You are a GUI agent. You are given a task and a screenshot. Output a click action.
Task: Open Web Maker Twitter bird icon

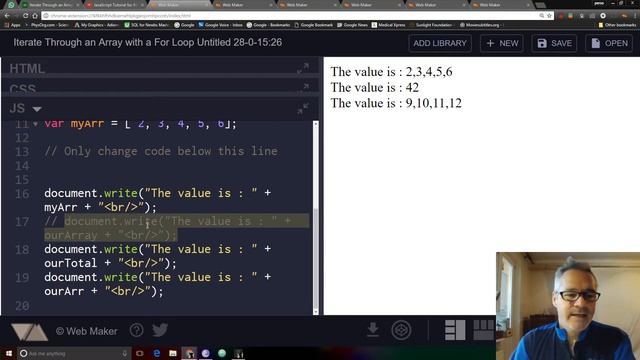[x=160, y=330]
